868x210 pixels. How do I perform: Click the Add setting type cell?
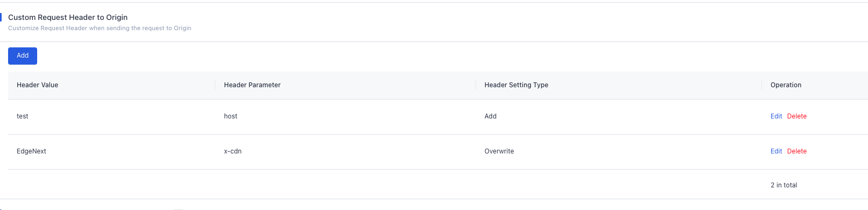click(x=619, y=117)
